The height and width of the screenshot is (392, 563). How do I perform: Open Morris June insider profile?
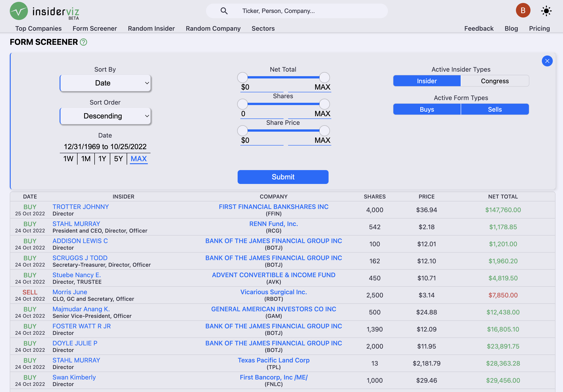click(x=70, y=292)
